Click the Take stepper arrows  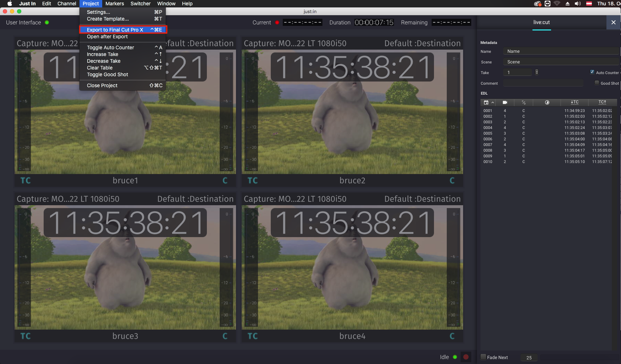click(x=537, y=72)
